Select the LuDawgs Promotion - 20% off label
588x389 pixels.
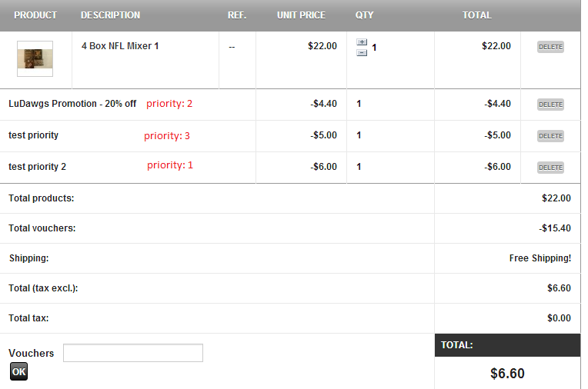(72, 104)
